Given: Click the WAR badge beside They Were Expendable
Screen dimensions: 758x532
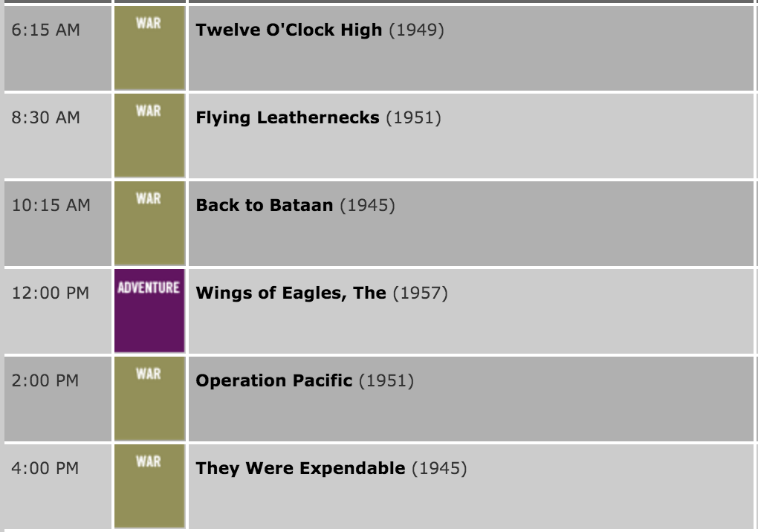Looking at the screenshot, I should click(x=149, y=486).
